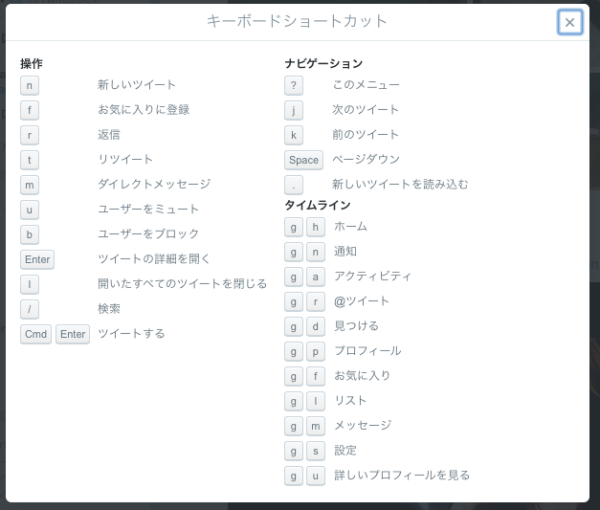This screenshot has height=510, width=600.
Task: Click the '?' key icon for このメニュー
Action: click(x=294, y=85)
